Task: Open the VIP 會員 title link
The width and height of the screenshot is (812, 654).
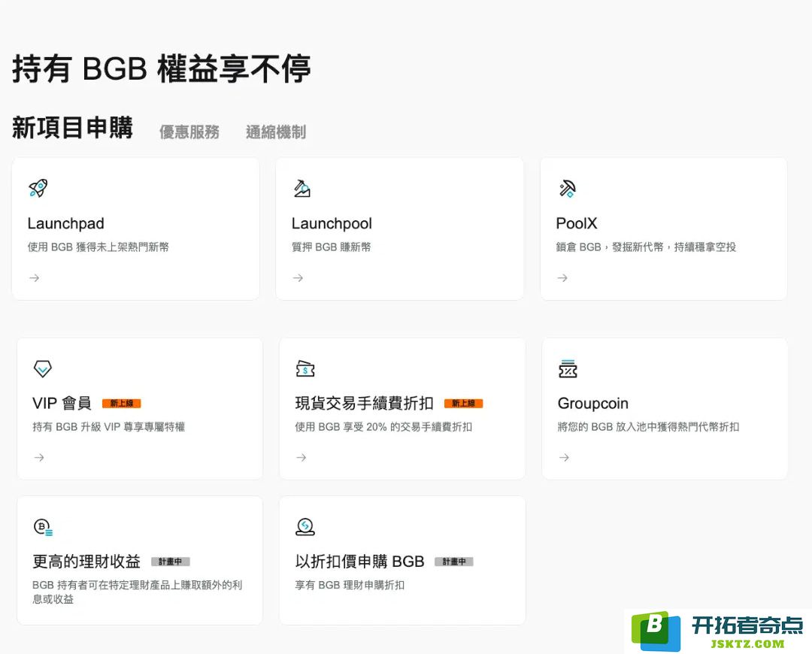Action: (62, 403)
